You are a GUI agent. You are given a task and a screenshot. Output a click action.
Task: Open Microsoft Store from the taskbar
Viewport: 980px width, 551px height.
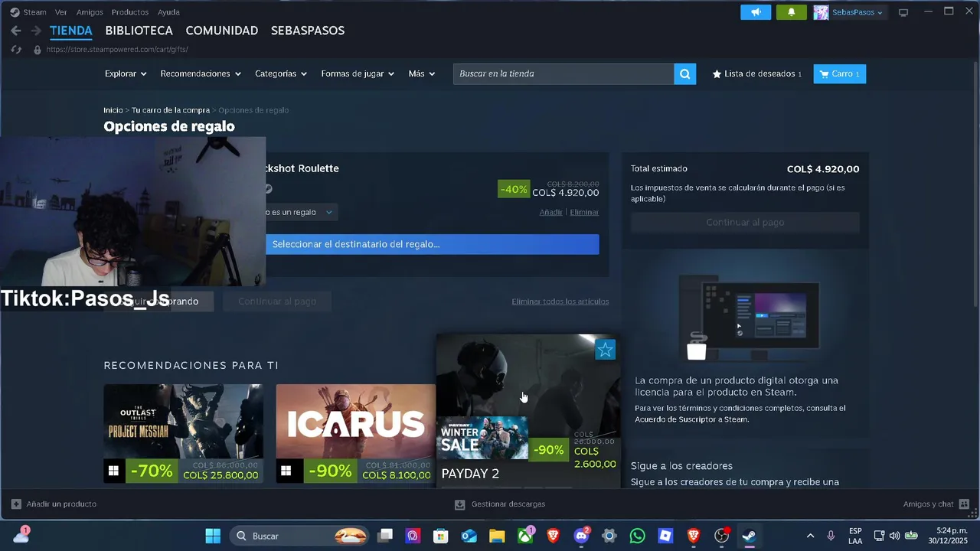tap(441, 536)
